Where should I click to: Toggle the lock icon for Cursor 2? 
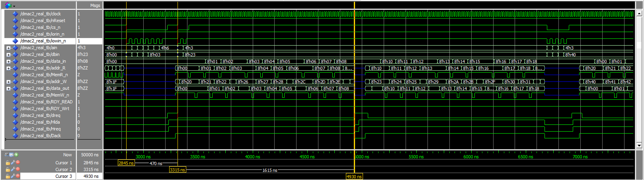pyautogui.click(x=8, y=169)
